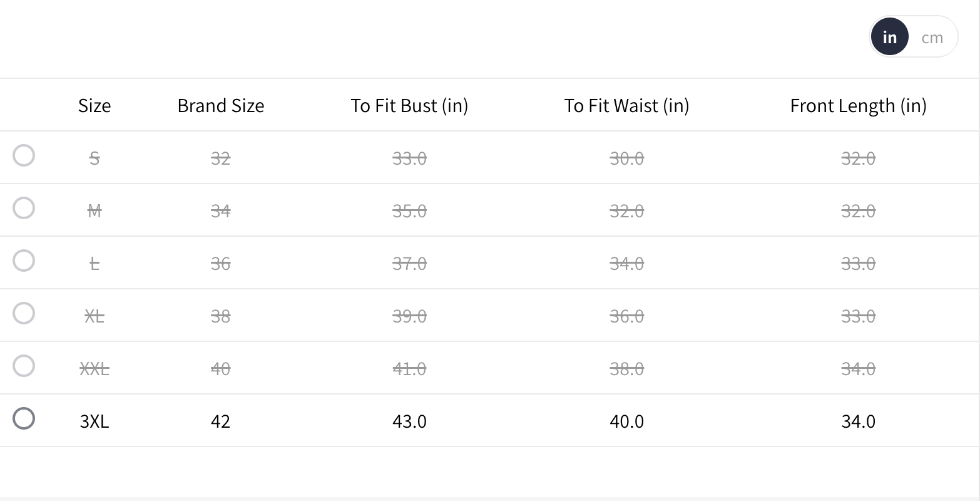Click the strikethrough brand size 32
This screenshot has height=501, width=980.
[221, 158]
